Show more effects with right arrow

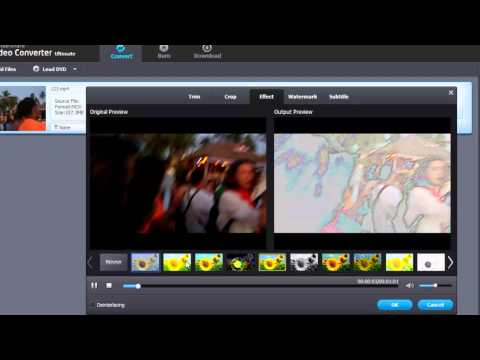(450, 262)
